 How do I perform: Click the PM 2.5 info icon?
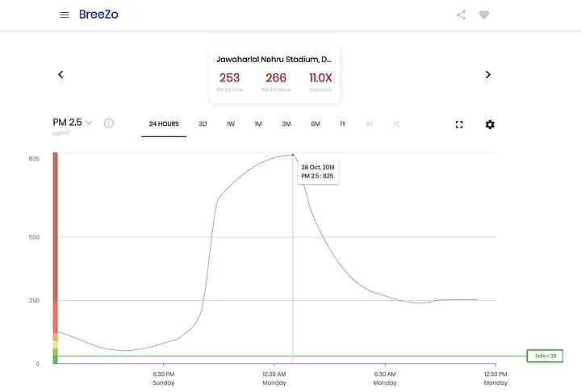coord(109,123)
